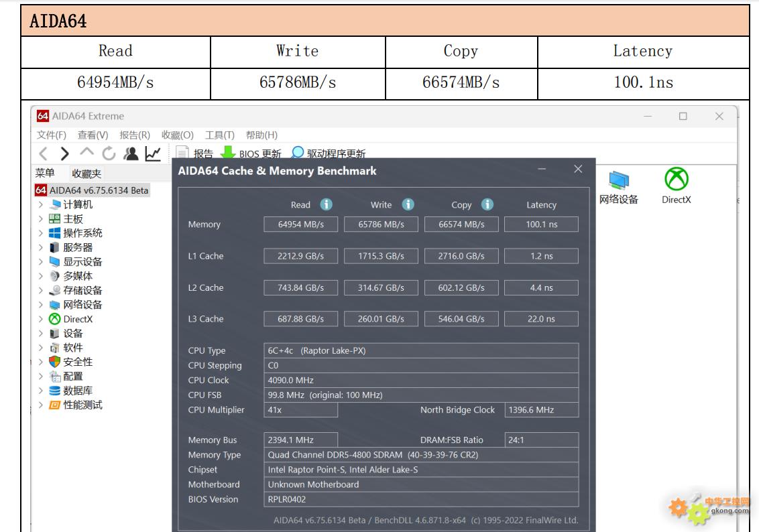Click the 主板 motherboard icon in the tree
Viewport: 759px width, 532px height.
point(55,219)
